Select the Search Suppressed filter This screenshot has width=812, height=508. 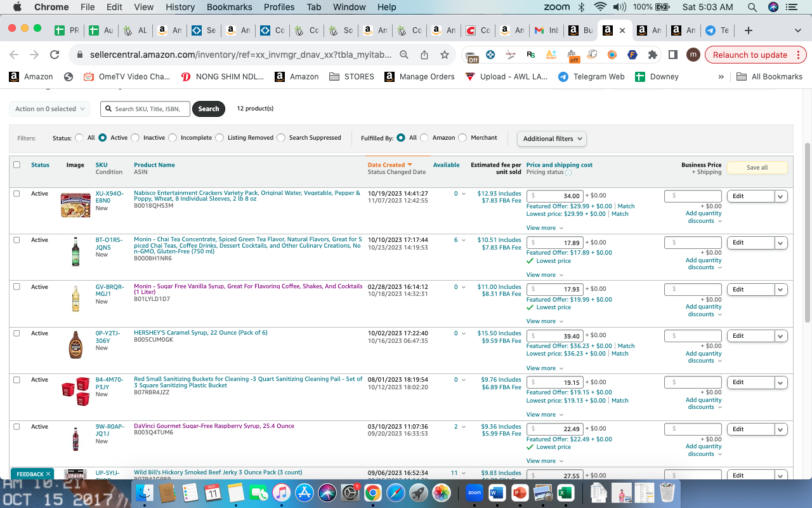coord(281,138)
